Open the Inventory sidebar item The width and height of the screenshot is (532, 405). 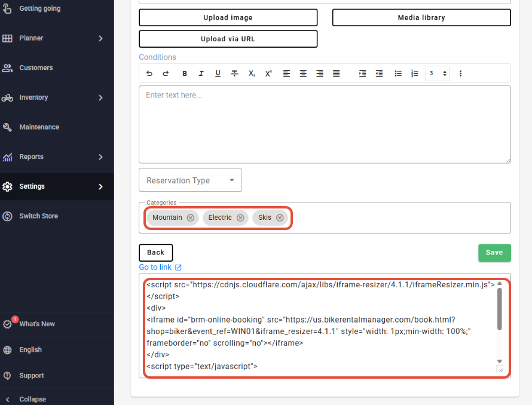33,97
